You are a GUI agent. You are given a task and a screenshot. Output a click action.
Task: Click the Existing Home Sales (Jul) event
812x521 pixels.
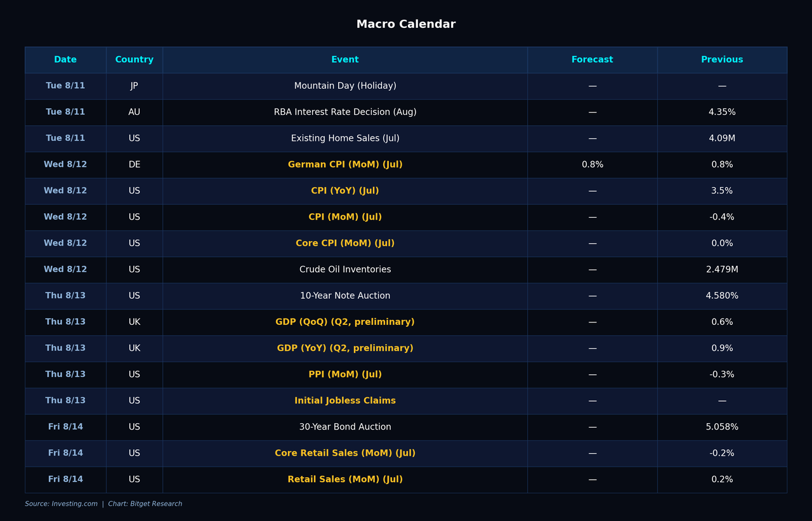click(x=345, y=138)
